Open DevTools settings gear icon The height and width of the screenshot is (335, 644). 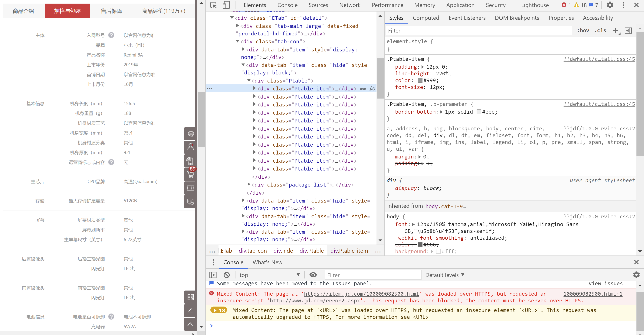(610, 5)
